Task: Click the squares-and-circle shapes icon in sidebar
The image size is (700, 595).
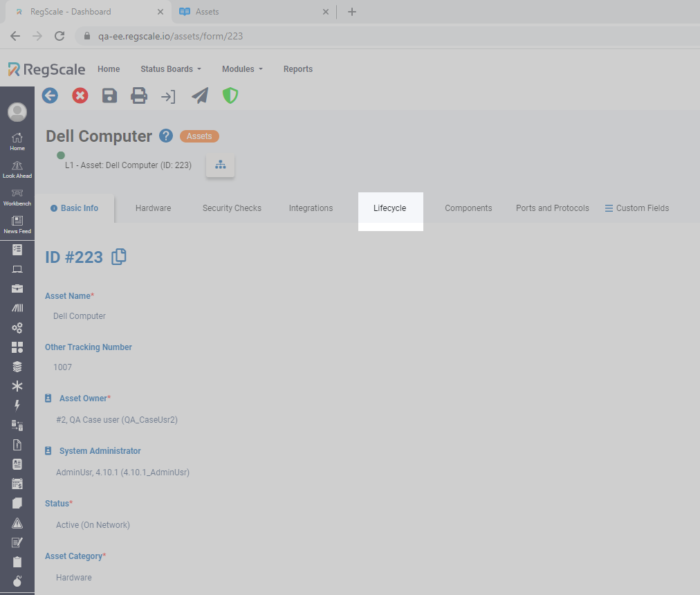Action: point(17,347)
